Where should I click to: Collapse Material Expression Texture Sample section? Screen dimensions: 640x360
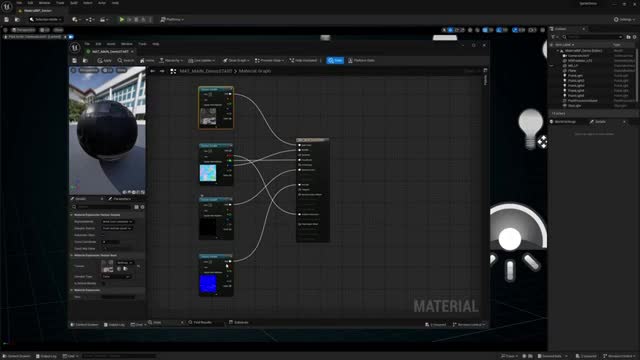click(x=71, y=215)
